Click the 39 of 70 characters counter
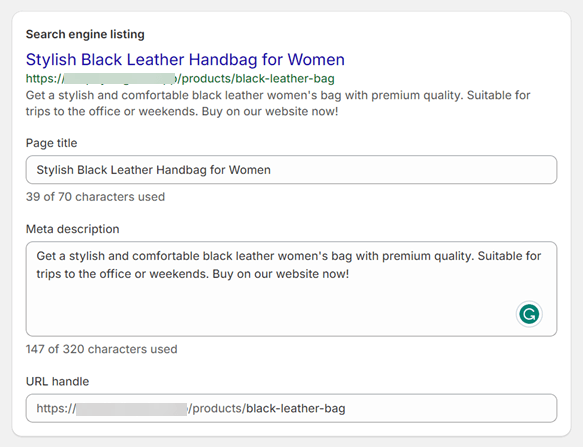 pos(95,196)
